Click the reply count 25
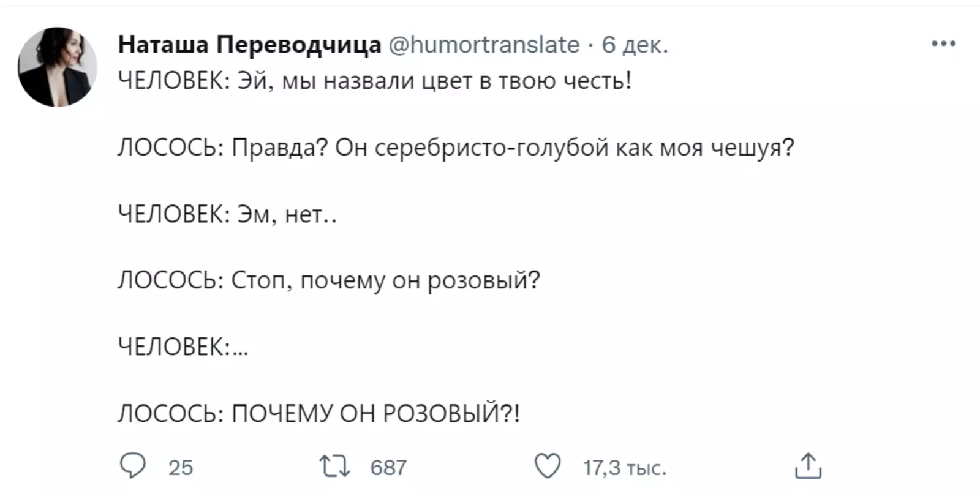This screenshot has height=491, width=980. 181,468
